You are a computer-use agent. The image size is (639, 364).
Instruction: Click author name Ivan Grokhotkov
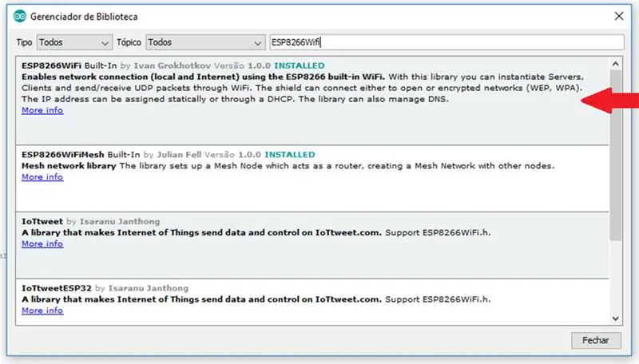click(x=173, y=65)
